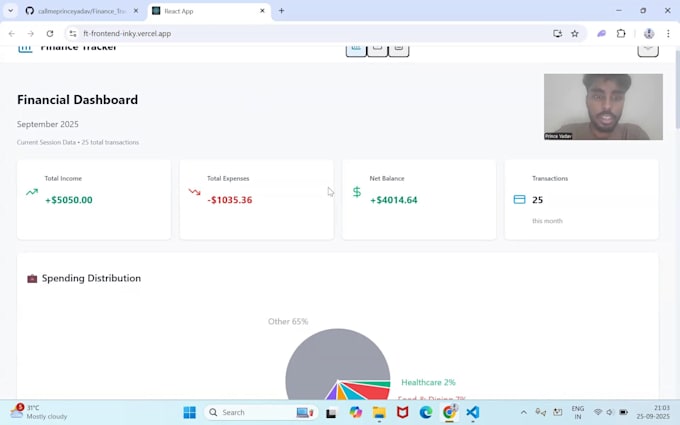Click the Financial Dashboard heading

point(78,100)
